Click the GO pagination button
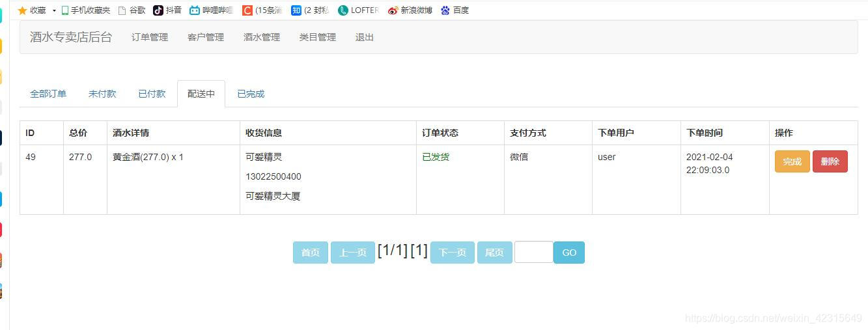Image resolution: width=868 pixels, height=330 pixels. pyautogui.click(x=569, y=253)
